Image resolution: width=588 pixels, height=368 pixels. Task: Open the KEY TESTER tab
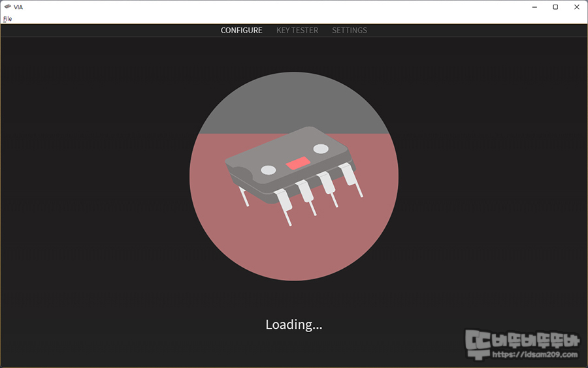pyautogui.click(x=297, y=30)
